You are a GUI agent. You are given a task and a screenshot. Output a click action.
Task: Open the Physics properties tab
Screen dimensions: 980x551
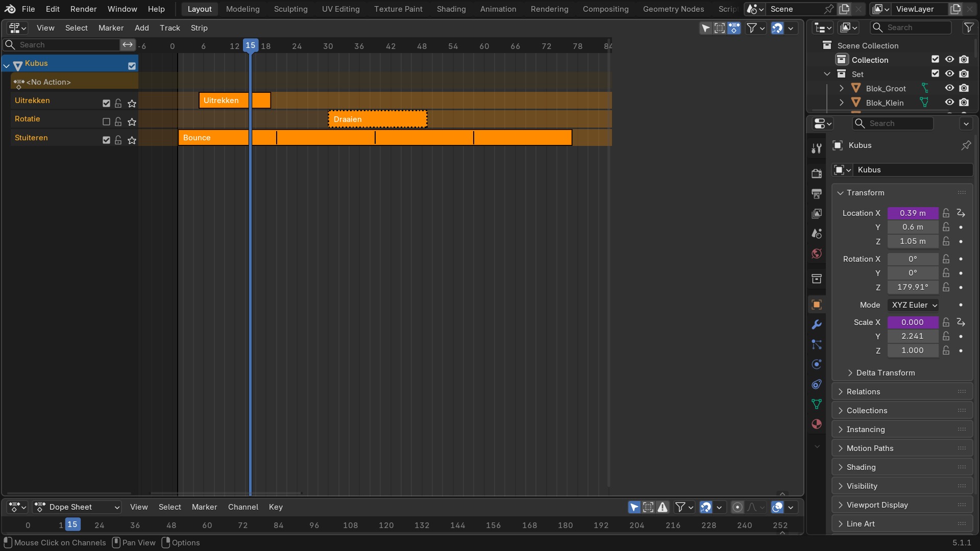817,364
